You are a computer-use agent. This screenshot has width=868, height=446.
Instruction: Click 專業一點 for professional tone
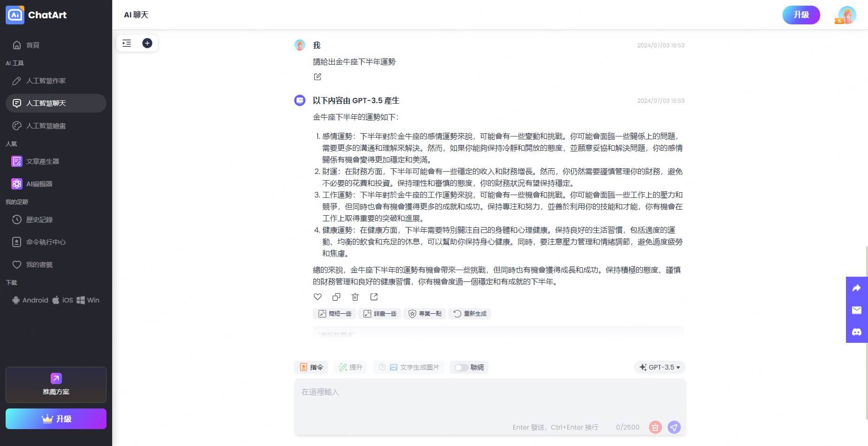[425, 314]
